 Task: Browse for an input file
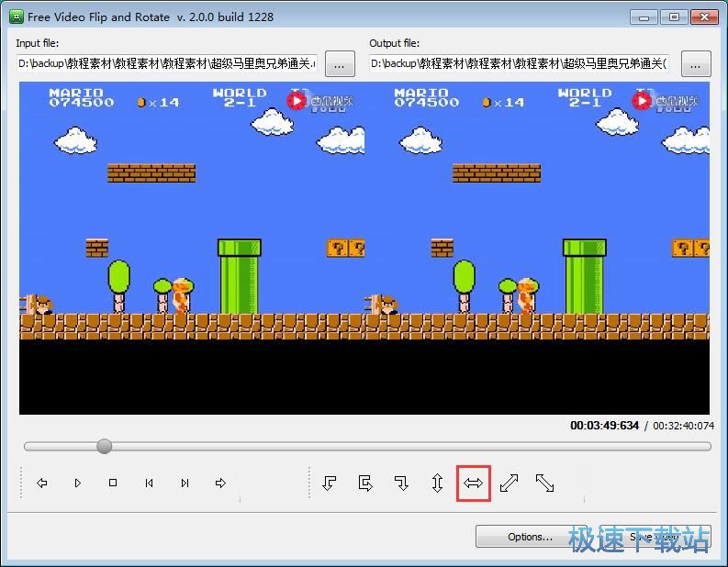pyautogui.click(x=340, y=63)
